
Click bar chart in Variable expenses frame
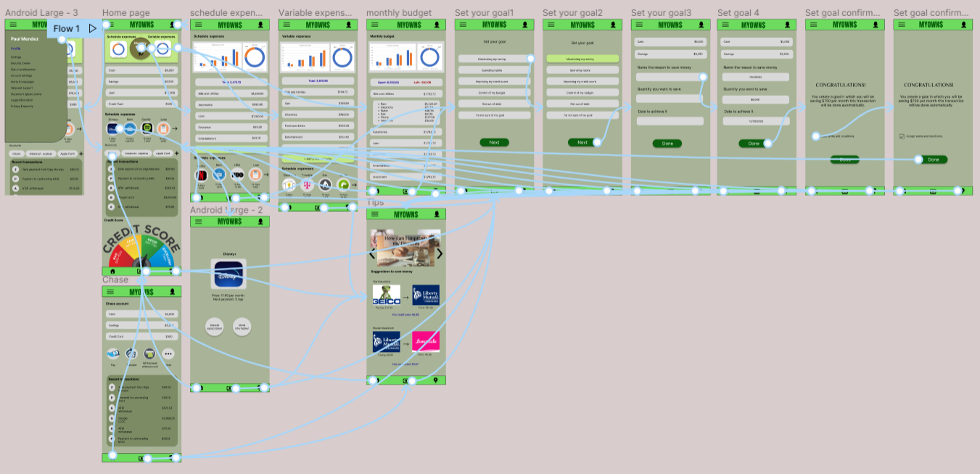pos(307,58)
